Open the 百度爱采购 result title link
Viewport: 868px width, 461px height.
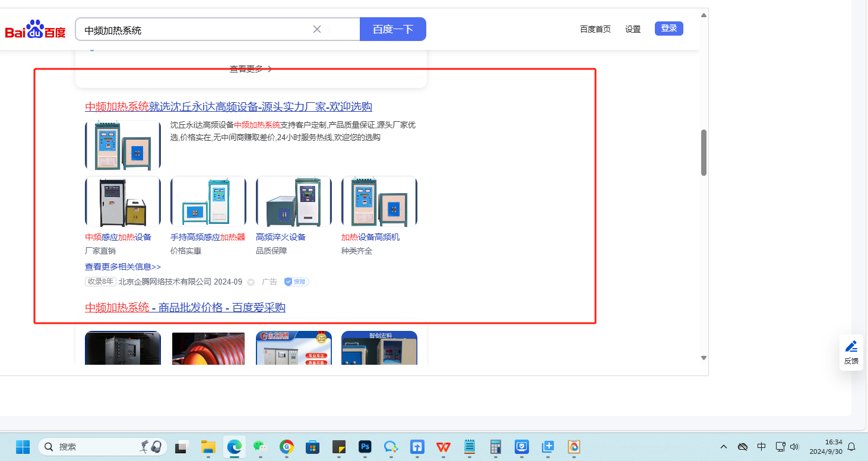coord(185,308)
